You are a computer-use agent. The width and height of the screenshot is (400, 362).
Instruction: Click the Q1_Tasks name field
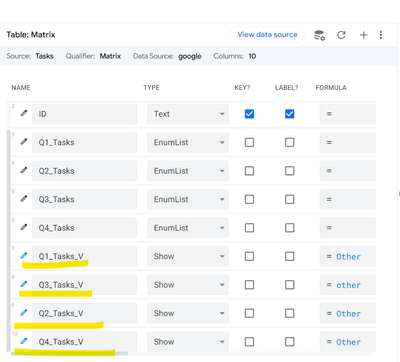coord(85,142)
